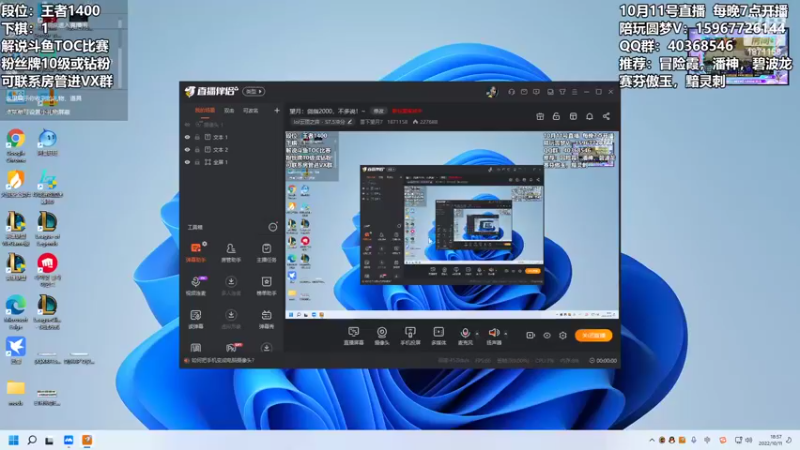Add 摄像头 camera source

[x=382, y=336]
